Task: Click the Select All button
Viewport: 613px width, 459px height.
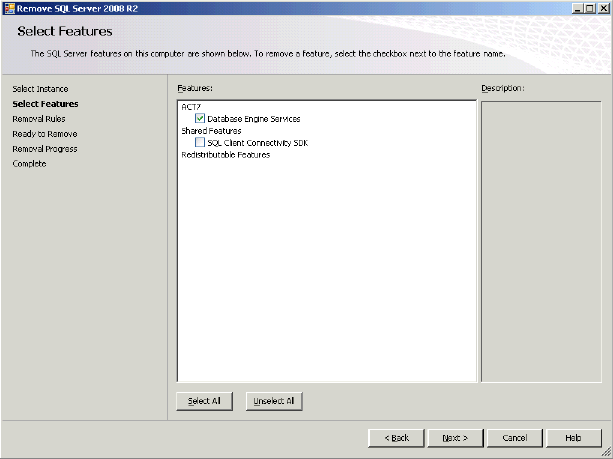Action: pos(204,401)
